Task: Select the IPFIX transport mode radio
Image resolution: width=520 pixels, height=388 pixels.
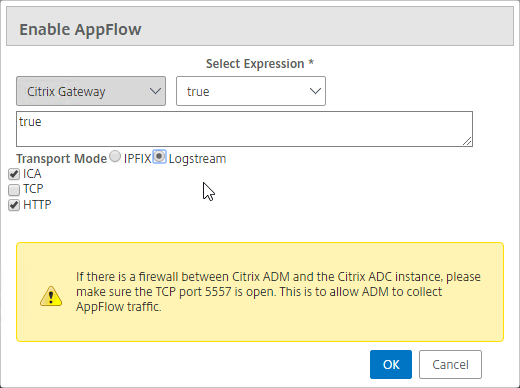Action: pyautogui.click(x=115, y=156)
